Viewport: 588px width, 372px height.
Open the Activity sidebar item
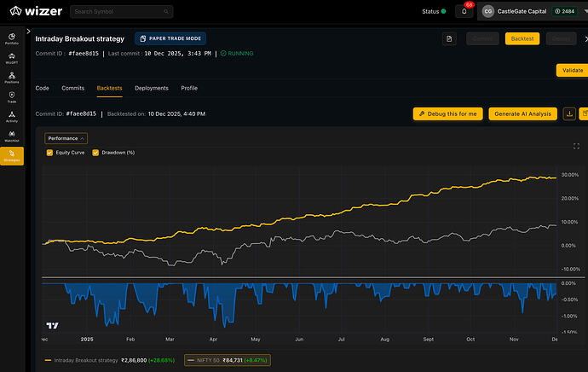pos(12,117)
